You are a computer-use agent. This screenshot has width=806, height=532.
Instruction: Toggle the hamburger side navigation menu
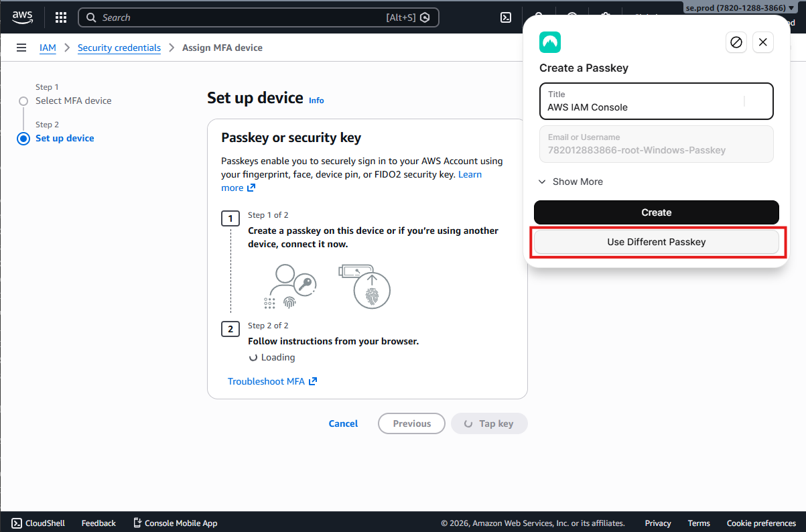pyautogui.click(x=21, y=48)
